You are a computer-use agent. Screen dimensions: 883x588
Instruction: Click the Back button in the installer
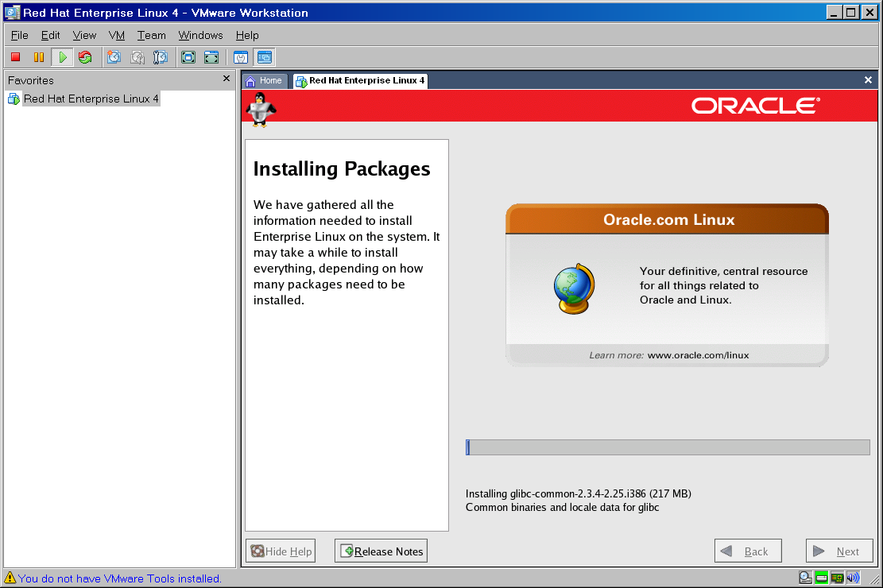[748, 551]
